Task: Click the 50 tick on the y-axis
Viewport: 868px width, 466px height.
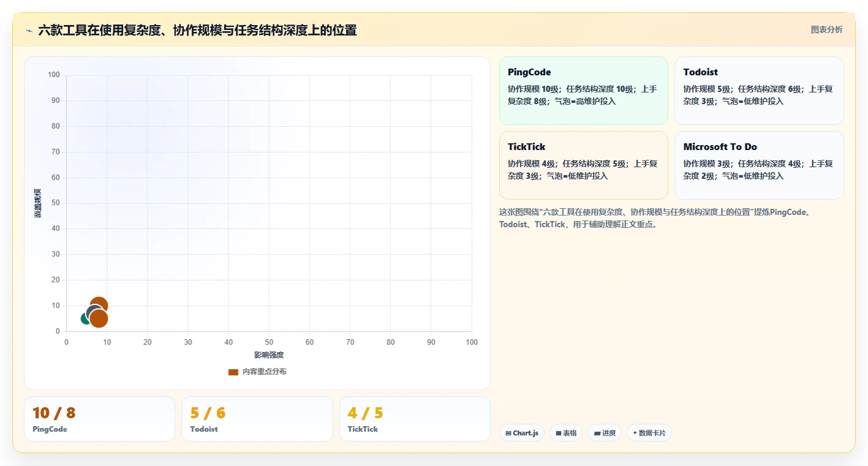Action: point(56,203)
